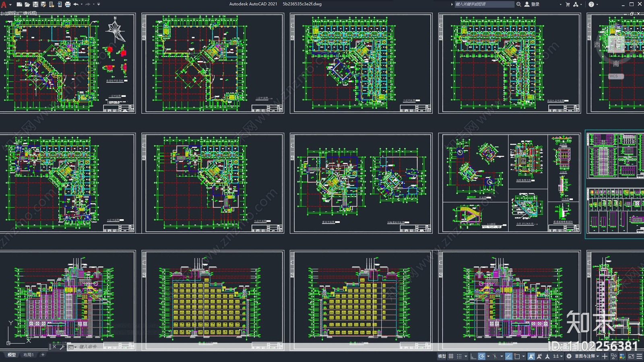Toggle auto-add annotation scales icon
This screenshot has height=362, width=644.
point(539,356)
